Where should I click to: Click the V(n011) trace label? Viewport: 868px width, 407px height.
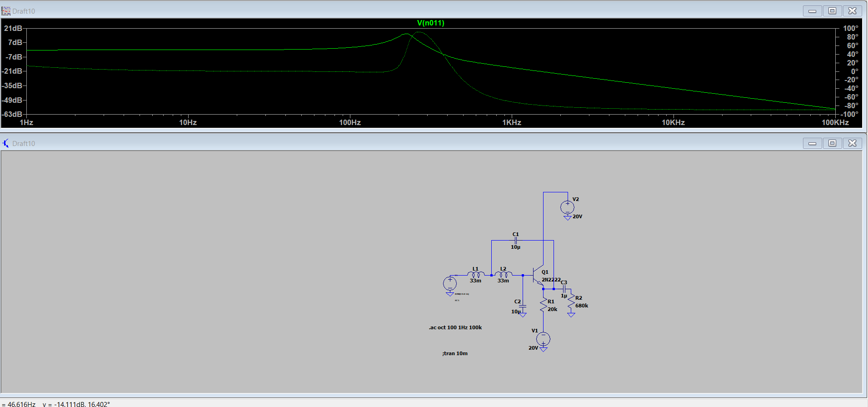point(430,23)
